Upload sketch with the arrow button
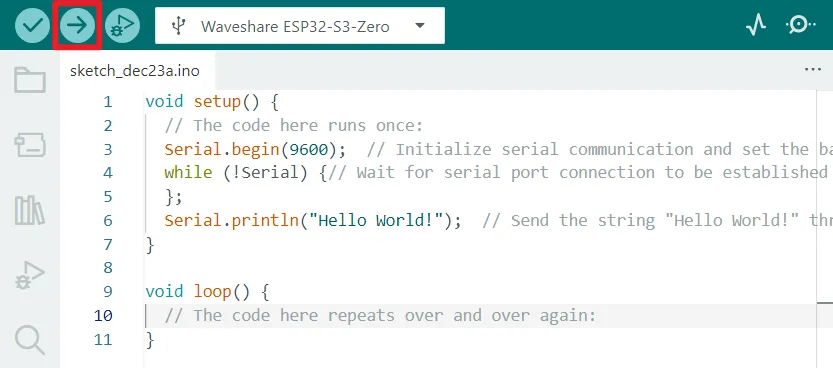 coord(77,25)
